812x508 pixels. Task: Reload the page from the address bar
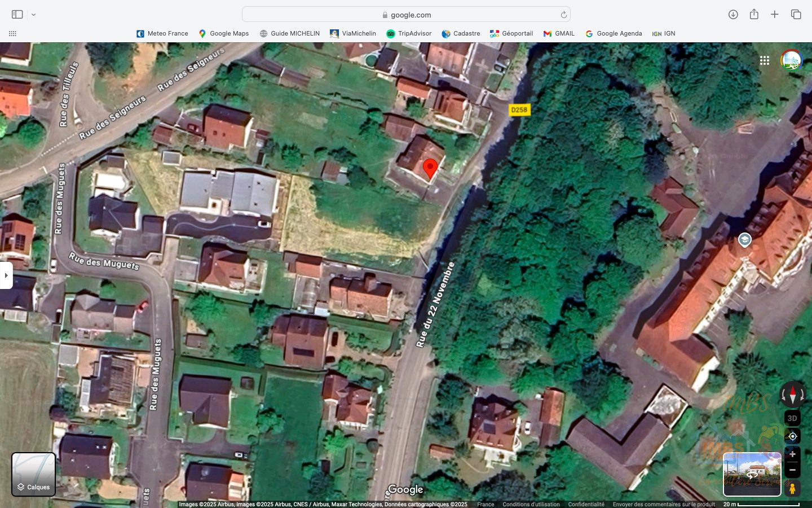tap(563, 15)
